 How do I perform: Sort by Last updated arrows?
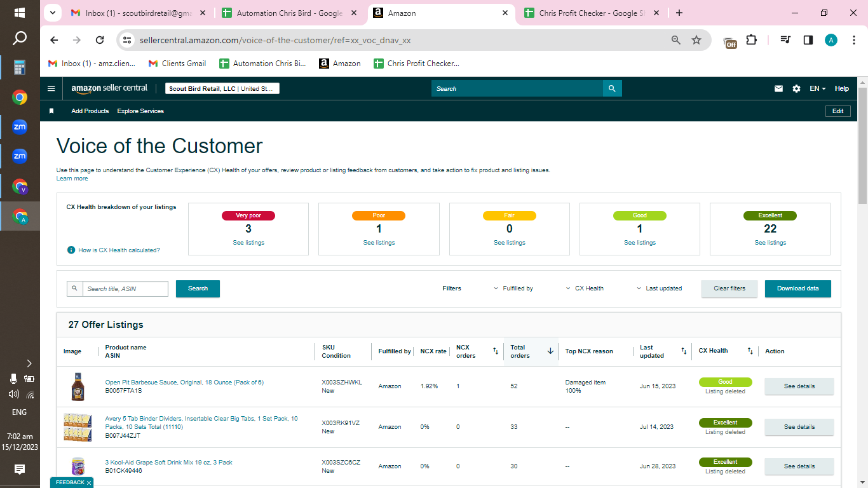pyautogui.click(x=684, y=351)
